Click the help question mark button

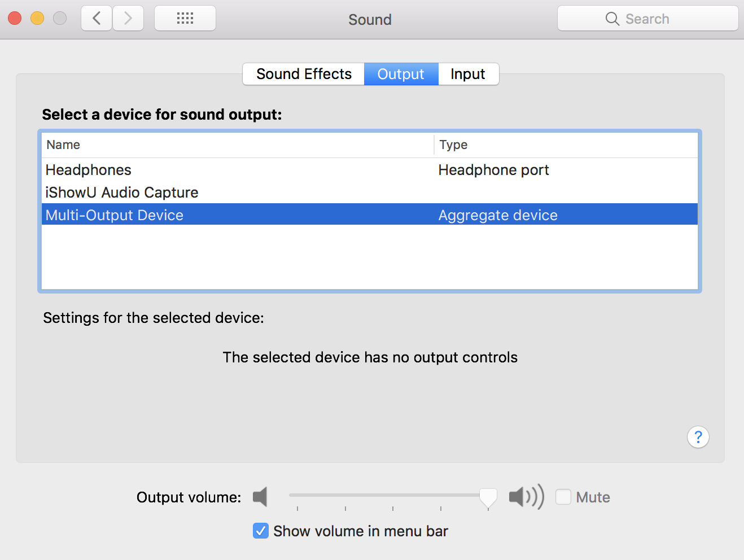click(698, 437)
